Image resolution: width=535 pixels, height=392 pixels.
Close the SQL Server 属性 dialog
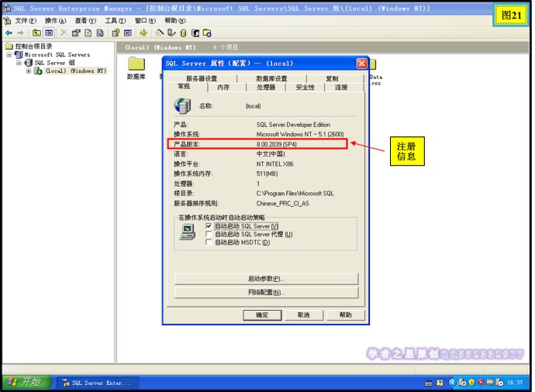coord(361,64)
